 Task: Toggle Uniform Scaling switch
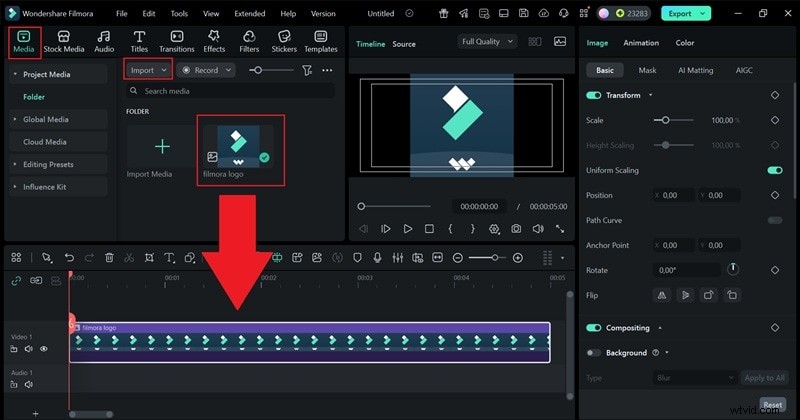coord(775,170)
